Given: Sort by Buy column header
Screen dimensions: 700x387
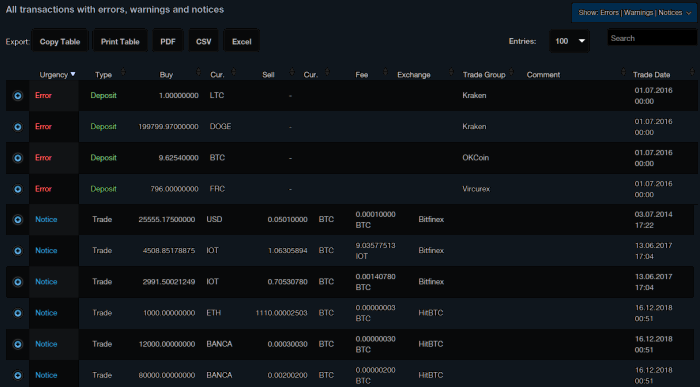Looking at the screenshot, I should point(166,75).
